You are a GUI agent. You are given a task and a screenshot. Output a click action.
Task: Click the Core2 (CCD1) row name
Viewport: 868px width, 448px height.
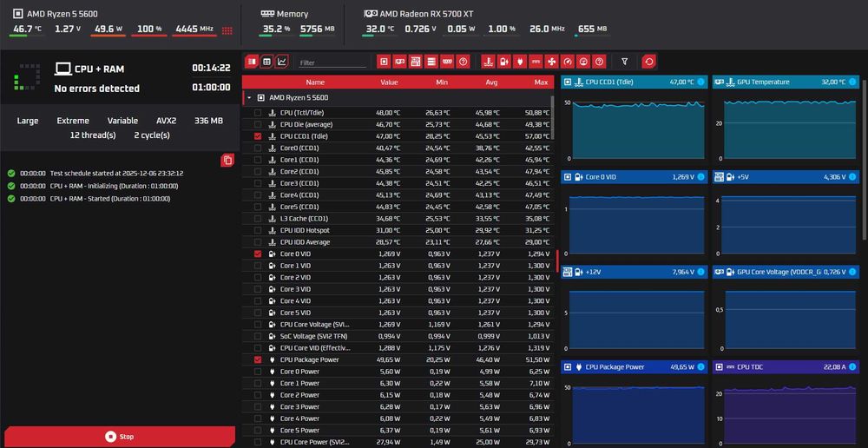click(x=299, y=172)
